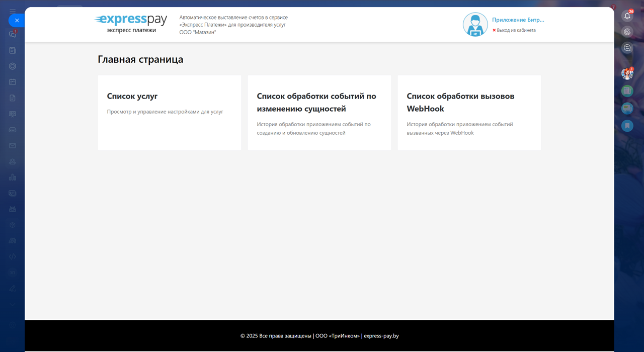
Task: Click description about событий вызванных через WebHook
Action: click(460, 129)
